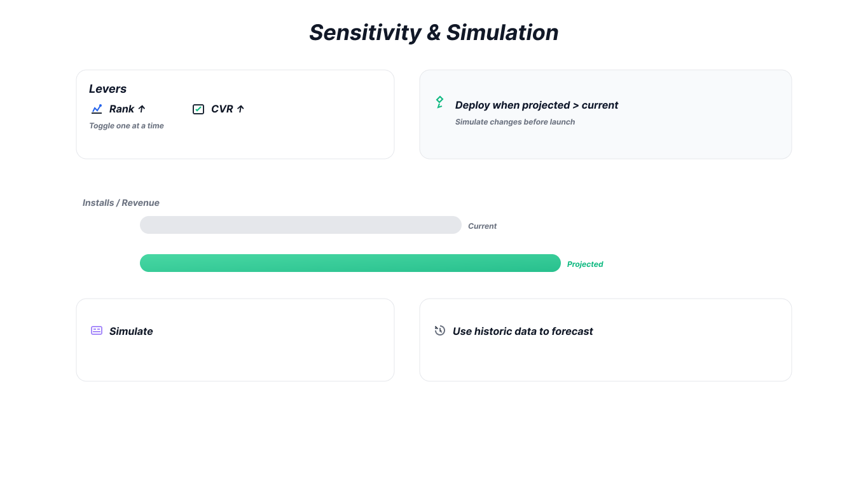Click the Rank line chart icon
The image size is (868, 488).
click(97, 109)
